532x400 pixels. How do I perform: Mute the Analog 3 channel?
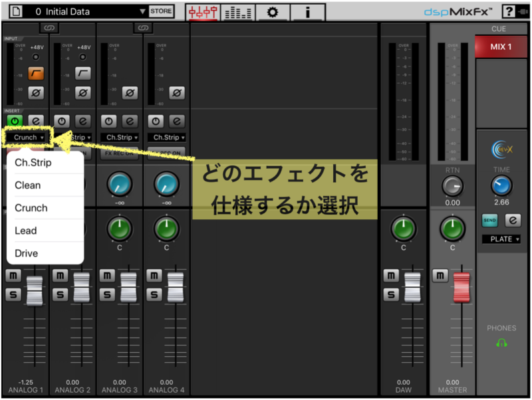click(107, 276)
